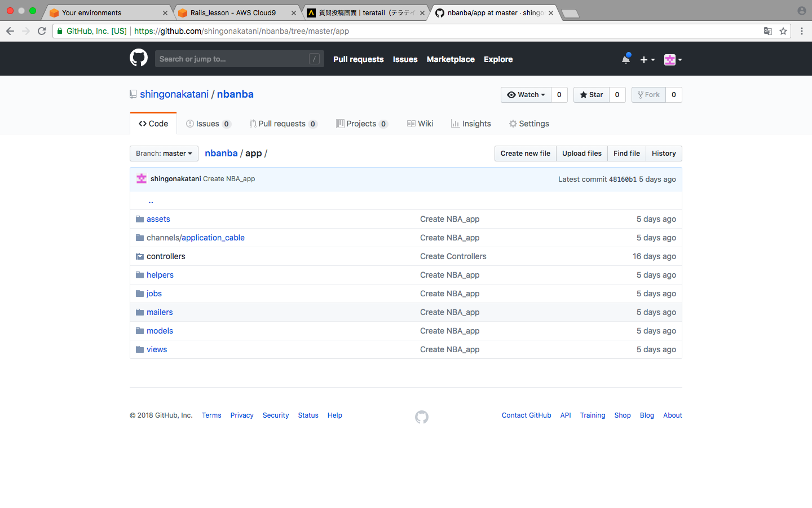
Task: Open the Chrome three-dot menu
Action: tap(802, 31)
